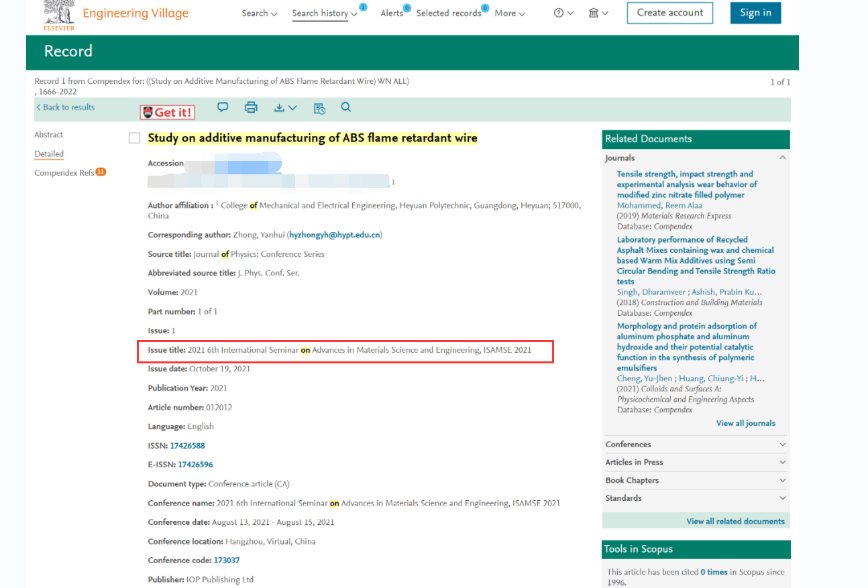868x588 pixels.
Task: Collapse the Journals section chevron
Action: (782, 158)
